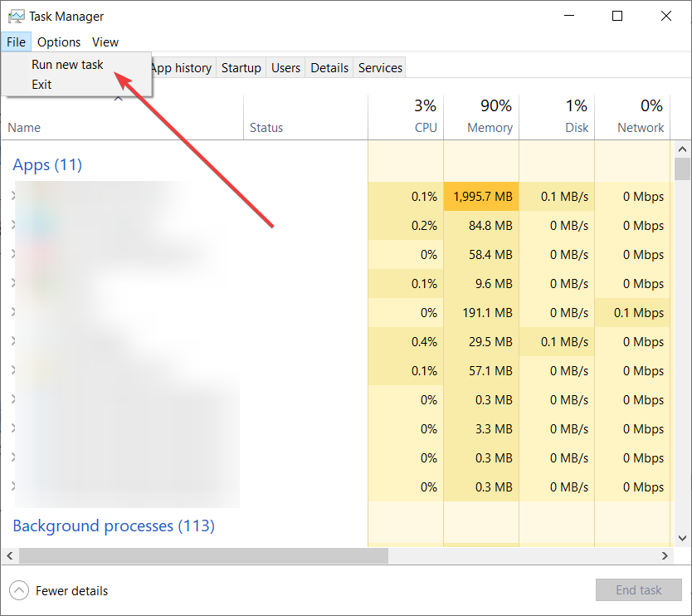
Task: Click 0.1 MB/s disk cell in 29.5 MB row
Action: click(x=557, y=342)
